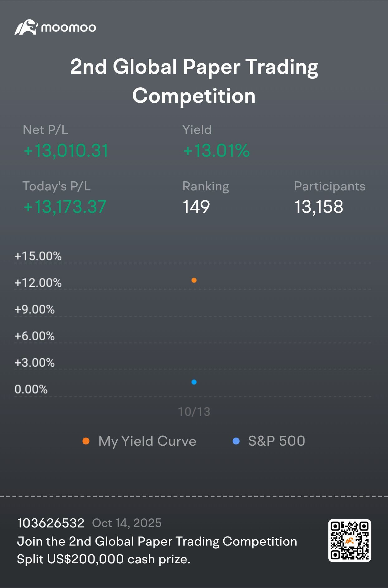Image resolution: width=388 pixels, height=588 pixels.
Task: Click the S&P 500 legend label
Action: click(x=277, y=441)
